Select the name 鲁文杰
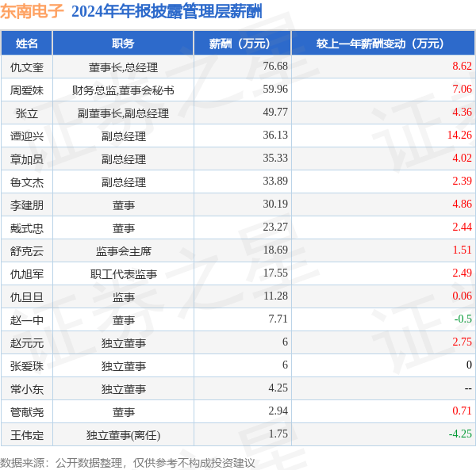Image resolution: width=476 pixels, height=470 pixels. (x=27, y=182)
